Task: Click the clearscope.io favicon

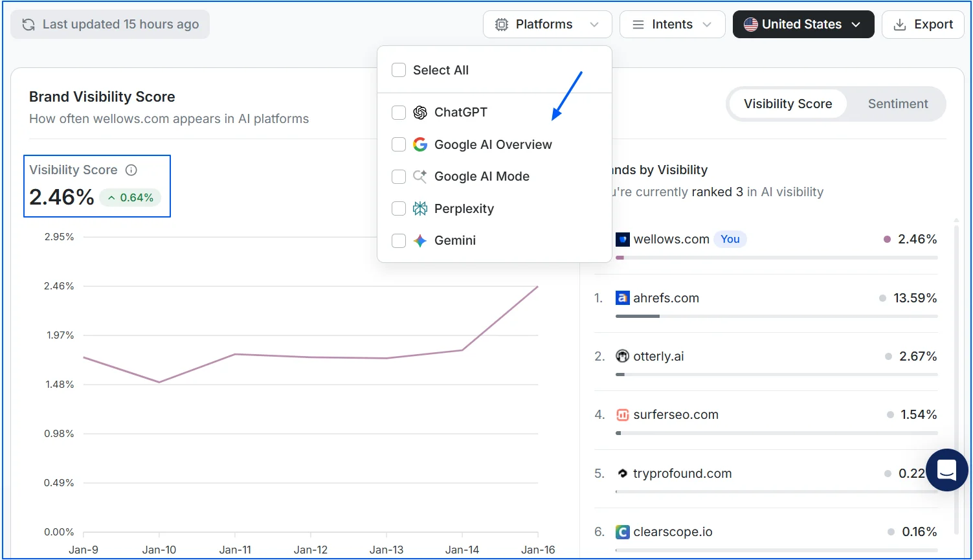Action: [x=623, y=532]
